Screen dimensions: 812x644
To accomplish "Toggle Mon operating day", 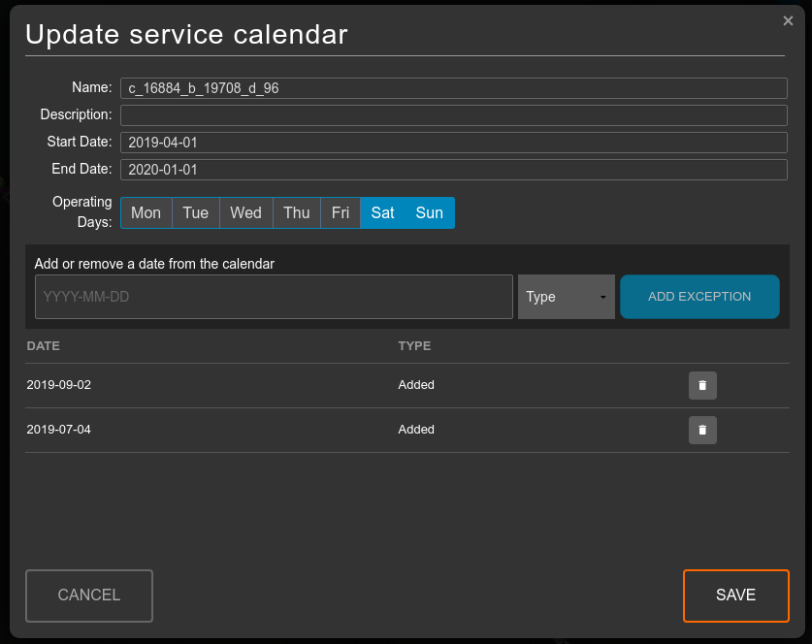I will pos(146,213).
